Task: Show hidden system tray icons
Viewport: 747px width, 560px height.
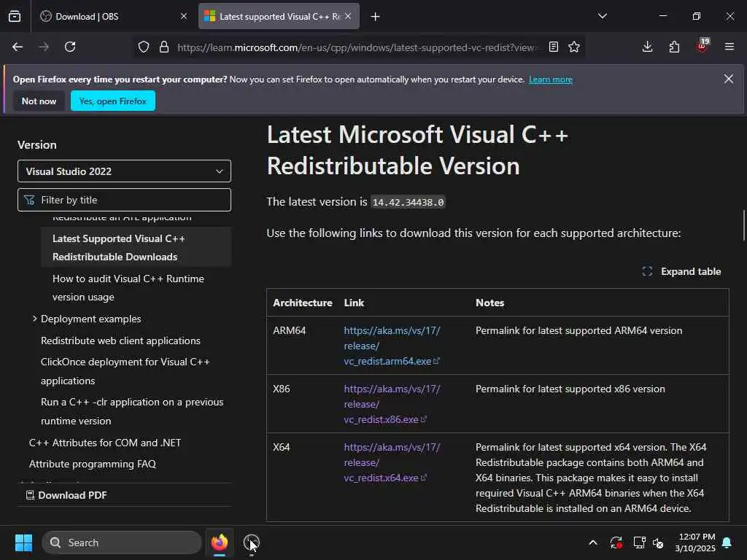Action: coord(593,542)
